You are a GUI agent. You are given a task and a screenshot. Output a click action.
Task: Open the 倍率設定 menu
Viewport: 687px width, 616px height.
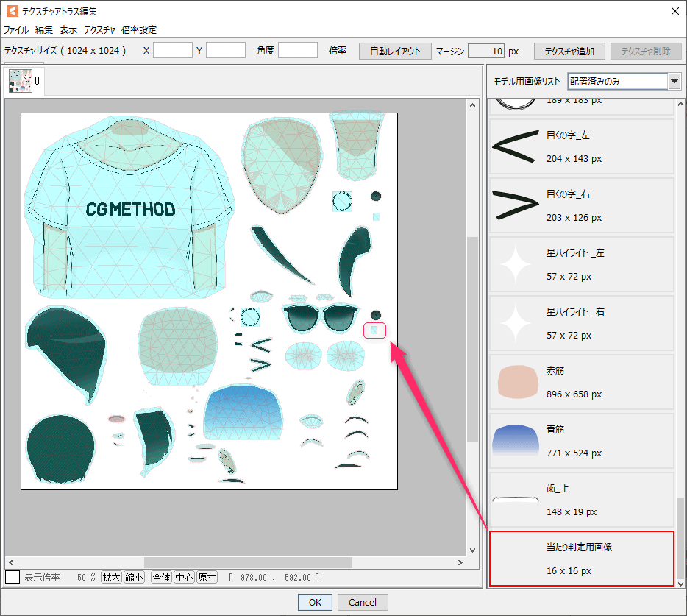[139, 30]
